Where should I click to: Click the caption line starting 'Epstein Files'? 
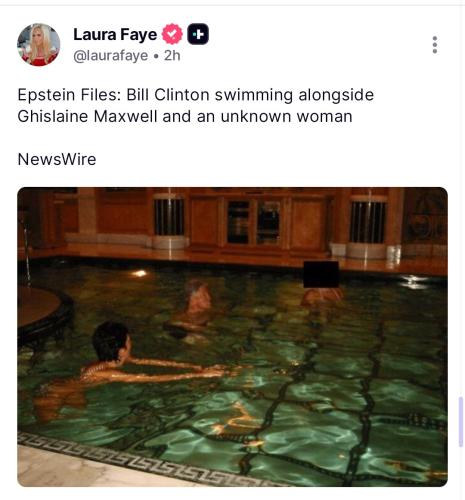pos(196,95)
